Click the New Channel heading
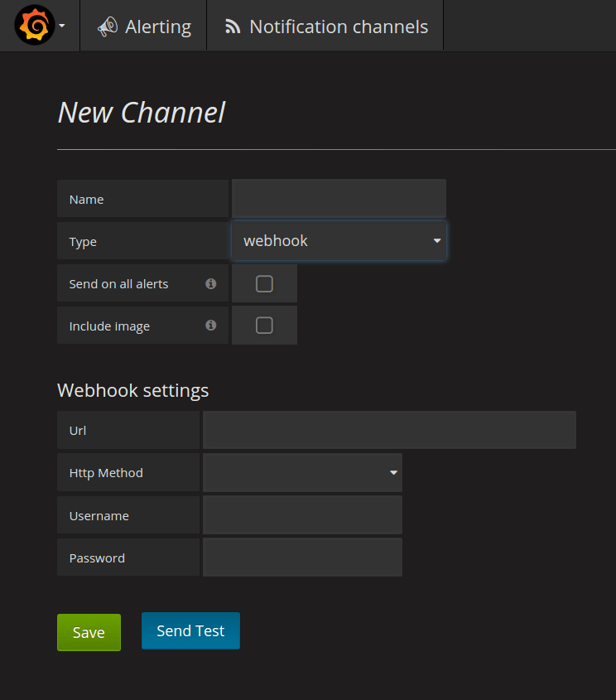The image size is (616, 700). click(x=142, y=113)
